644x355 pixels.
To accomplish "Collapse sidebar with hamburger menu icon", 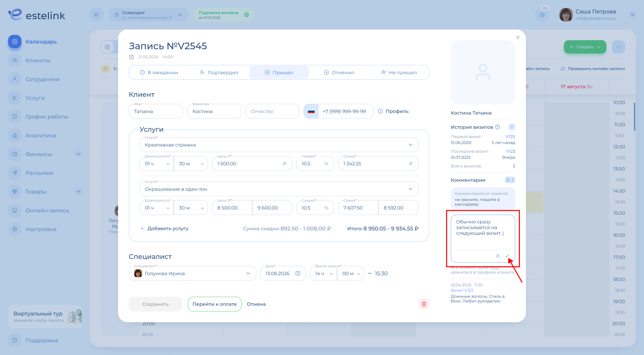I will (96, 15).
